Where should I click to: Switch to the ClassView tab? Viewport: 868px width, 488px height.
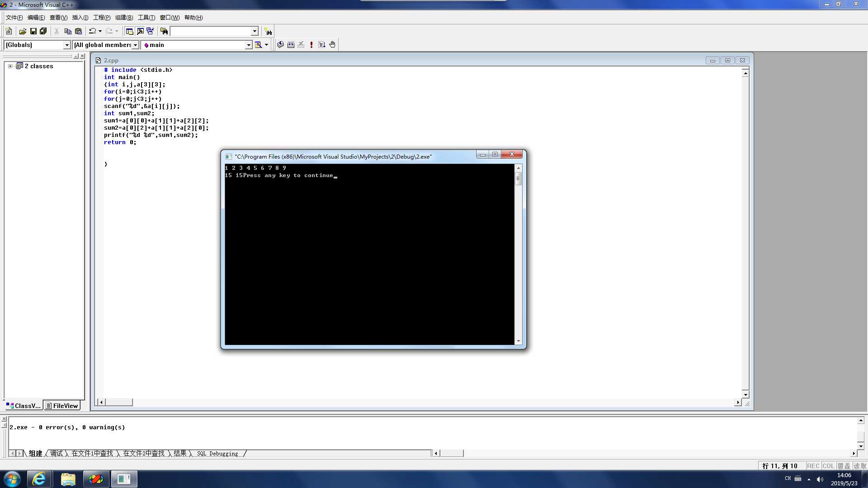[x=24, y=406]
